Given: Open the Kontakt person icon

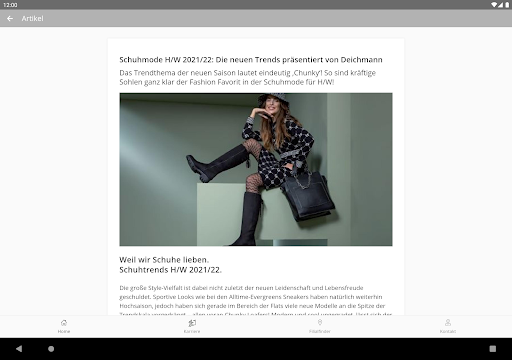Looking at the screenshot, I should pyautogui.click(x=448, y=322).
